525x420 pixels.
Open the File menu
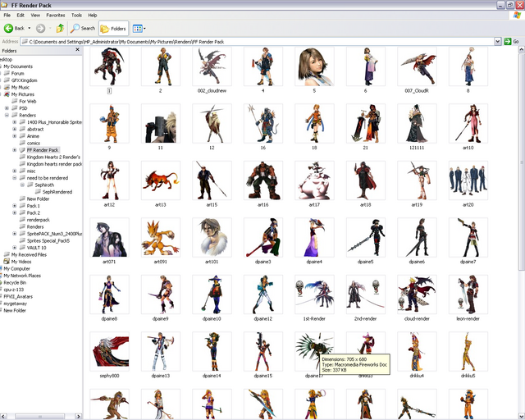pos(7,15)
